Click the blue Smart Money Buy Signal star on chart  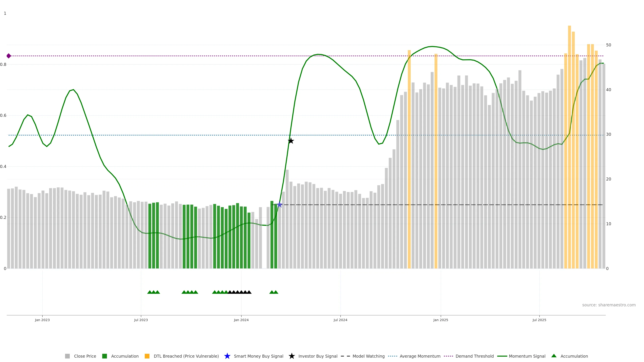[x=280, y=205]
